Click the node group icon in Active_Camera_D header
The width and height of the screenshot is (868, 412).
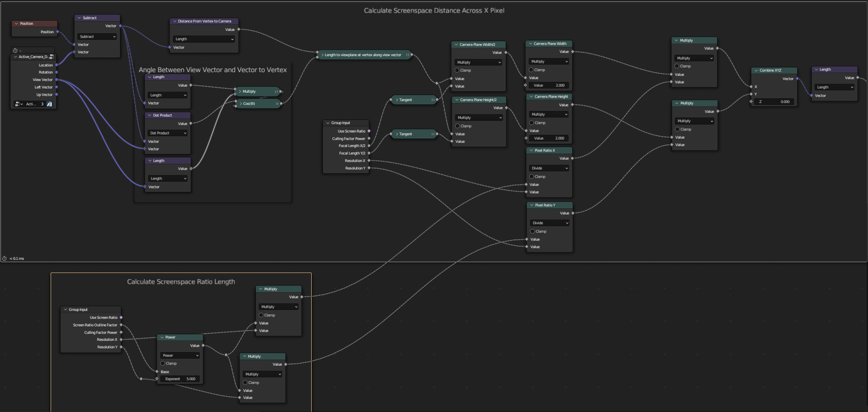click(52, 57)
